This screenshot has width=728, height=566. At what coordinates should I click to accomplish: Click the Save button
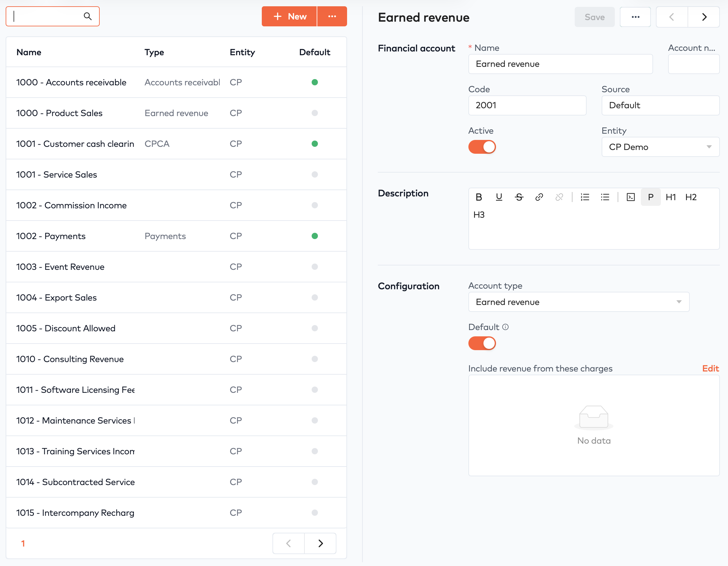coord(594,17)
